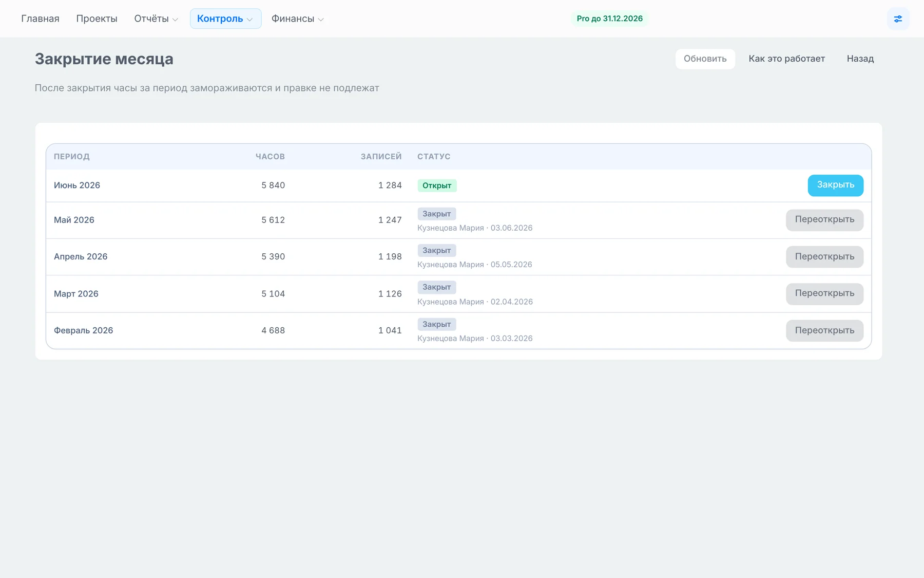Select the Июнь 2026 period cell
Viewport: 924px width, 578px height.
(x=77, y=185)
